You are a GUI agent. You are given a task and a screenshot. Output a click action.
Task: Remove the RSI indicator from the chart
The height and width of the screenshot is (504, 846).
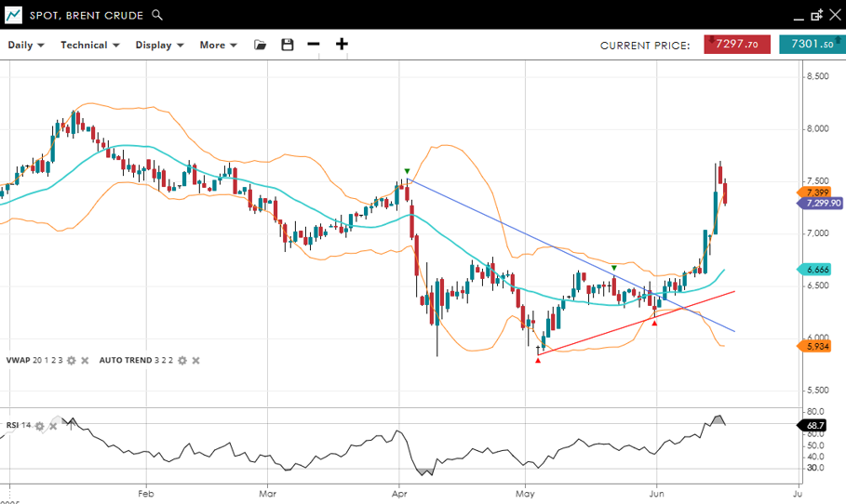click(x=53, y=426)
